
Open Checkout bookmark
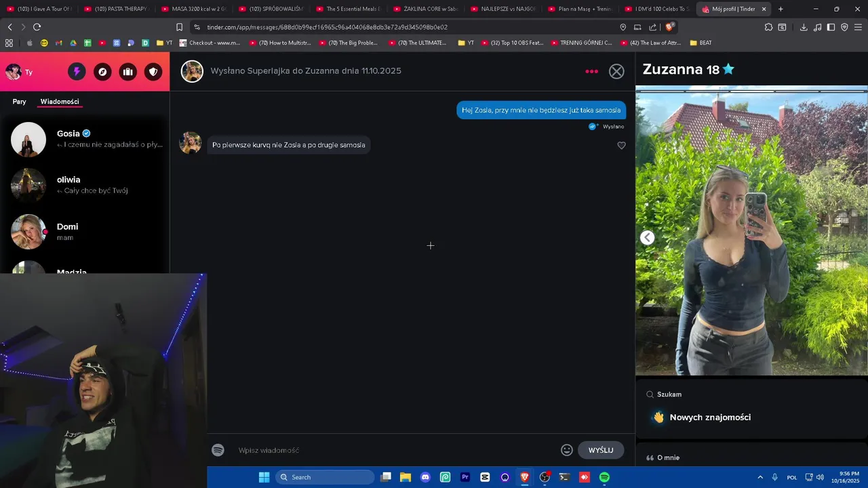(x=210, y=43)
